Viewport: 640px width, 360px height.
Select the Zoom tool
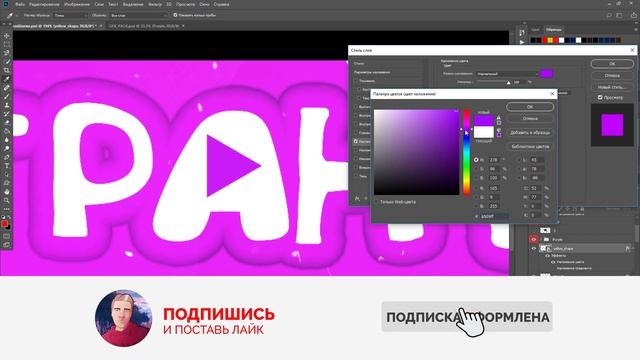click(x=7, y=200)
